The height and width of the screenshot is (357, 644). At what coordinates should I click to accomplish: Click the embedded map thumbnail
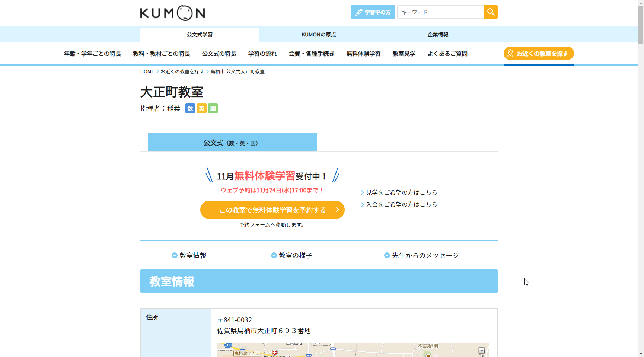coord(353,350)
